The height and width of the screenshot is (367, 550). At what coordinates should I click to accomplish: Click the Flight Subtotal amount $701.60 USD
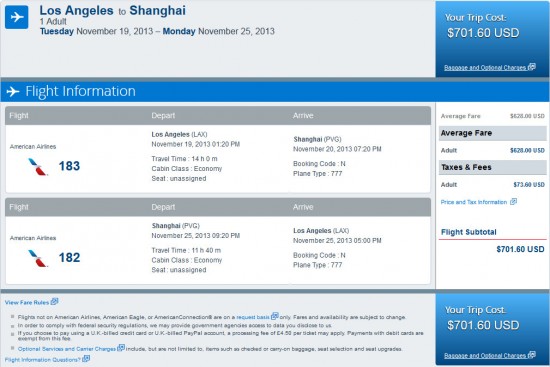click(520, 249)
